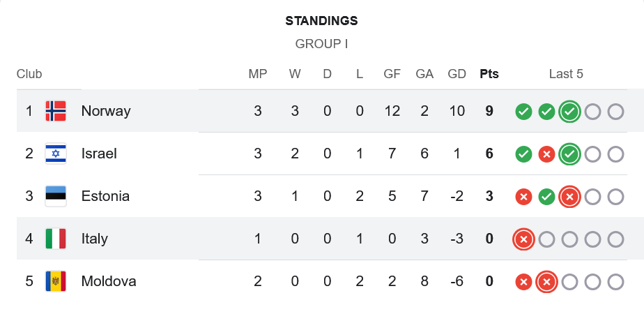
Task: Click the Israel flag icon
Action: click(56, 154)
